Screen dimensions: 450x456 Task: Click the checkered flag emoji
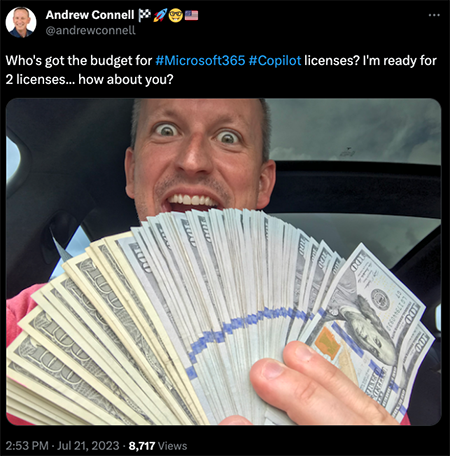click(144, 15)
